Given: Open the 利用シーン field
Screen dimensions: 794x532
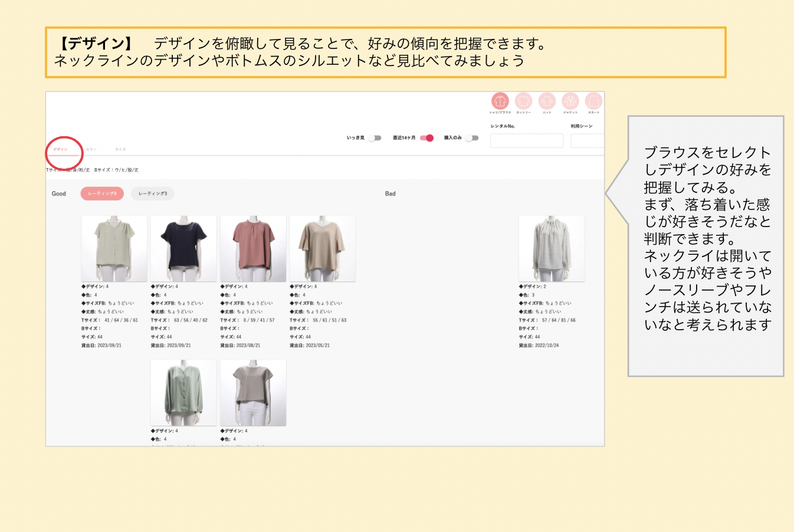Looking at the screenshot, I should click(587, 140).
